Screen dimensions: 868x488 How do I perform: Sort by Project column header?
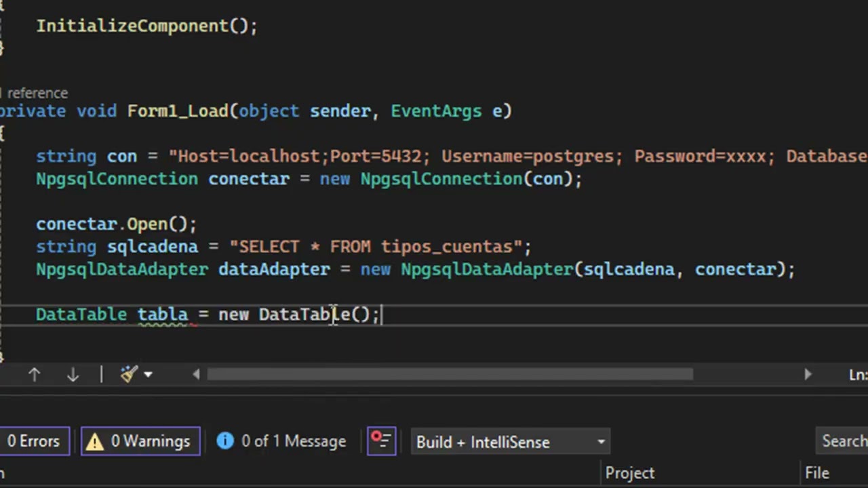[x=630, y=473]
